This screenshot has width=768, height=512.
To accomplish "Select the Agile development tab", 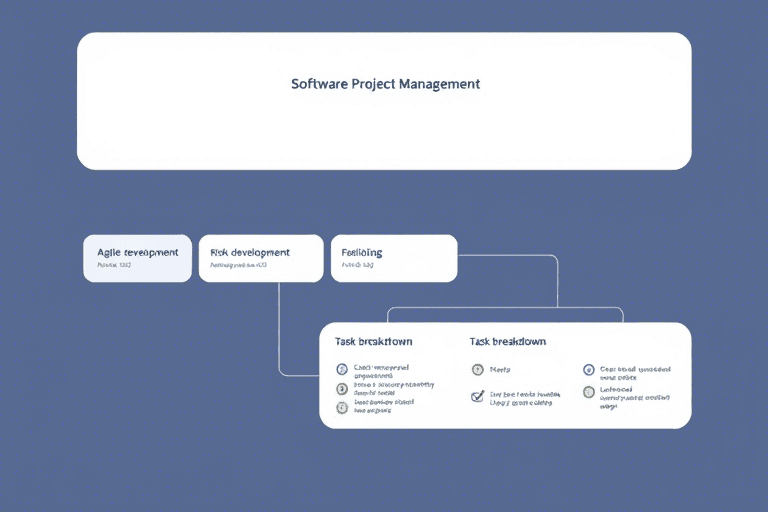I will pos(137,258).
